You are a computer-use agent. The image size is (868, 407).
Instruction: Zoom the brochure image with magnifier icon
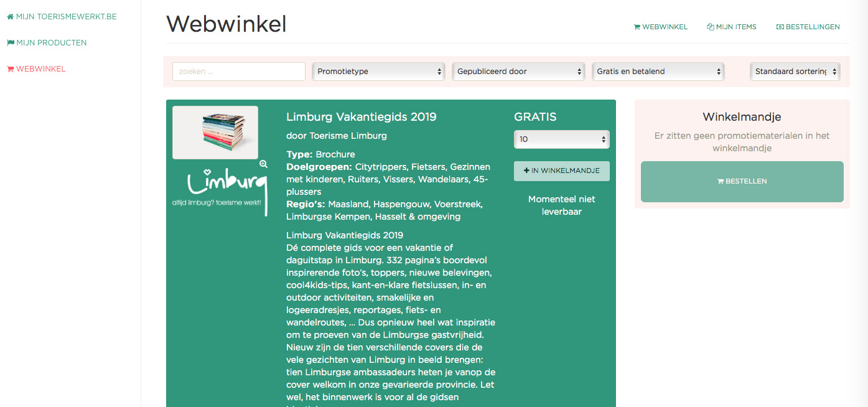[264, 164]
